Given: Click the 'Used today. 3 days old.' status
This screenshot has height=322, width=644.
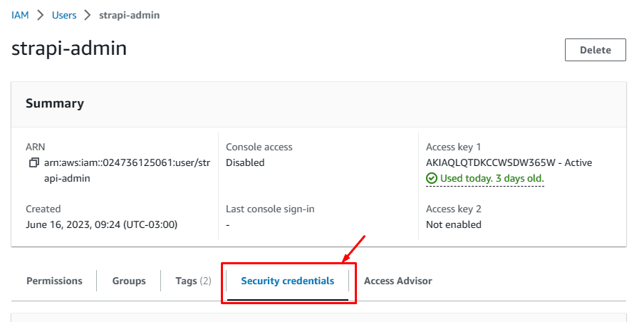Looking at the screenshot, I should (x=492, y=178).
